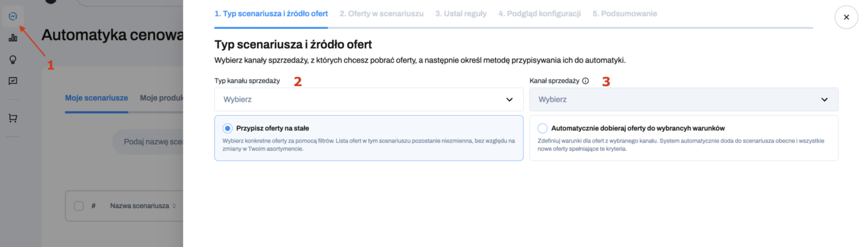This screenshot has height=247, width=868.
Task: Switch to the Moje scenariusze tab
Action: point(97,98)
